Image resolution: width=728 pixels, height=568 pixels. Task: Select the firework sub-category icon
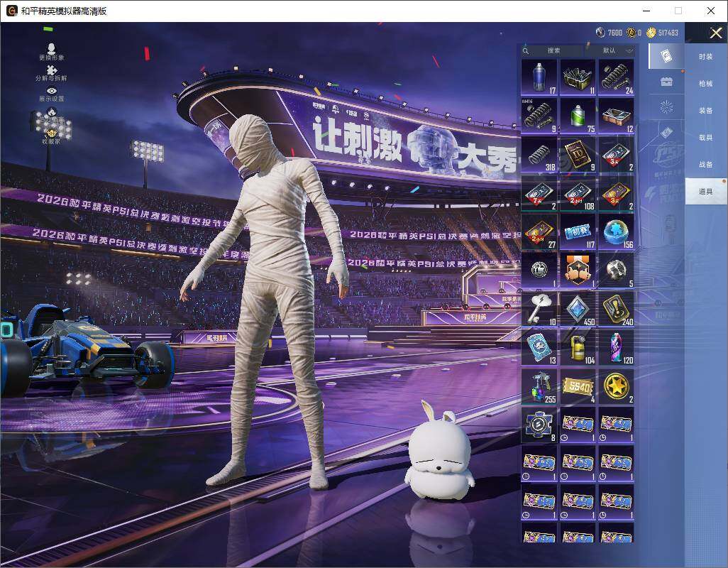click(x=666, y=107)
